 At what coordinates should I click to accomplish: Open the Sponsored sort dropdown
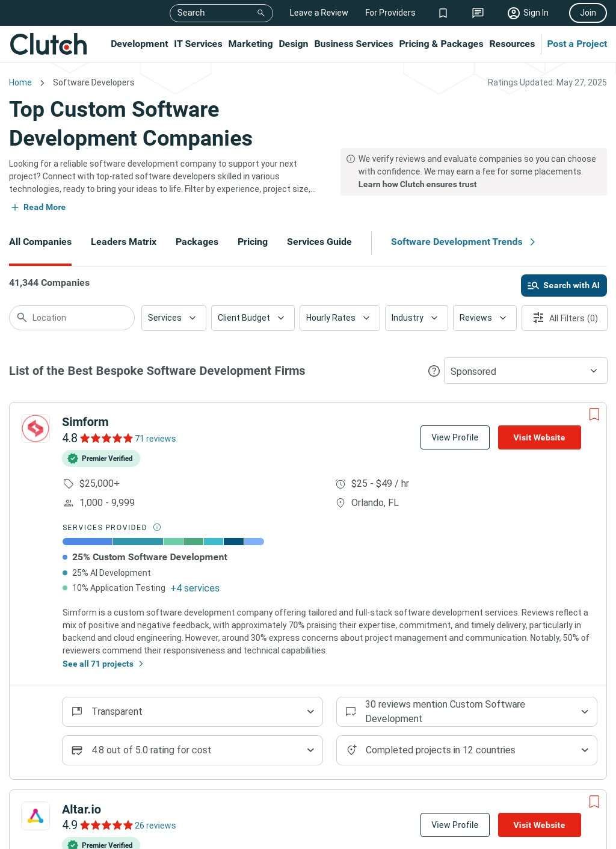point(526,371)
